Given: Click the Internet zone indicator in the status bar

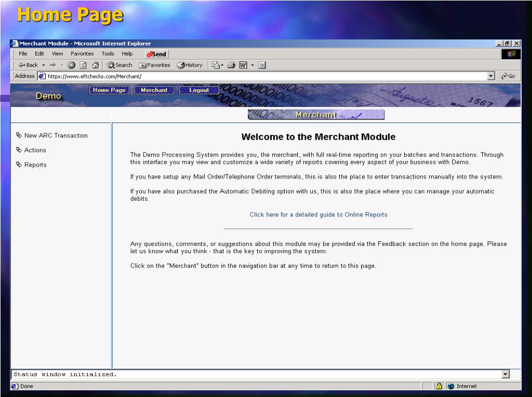Looking at the screenshot, I should [x=462, y=386].
